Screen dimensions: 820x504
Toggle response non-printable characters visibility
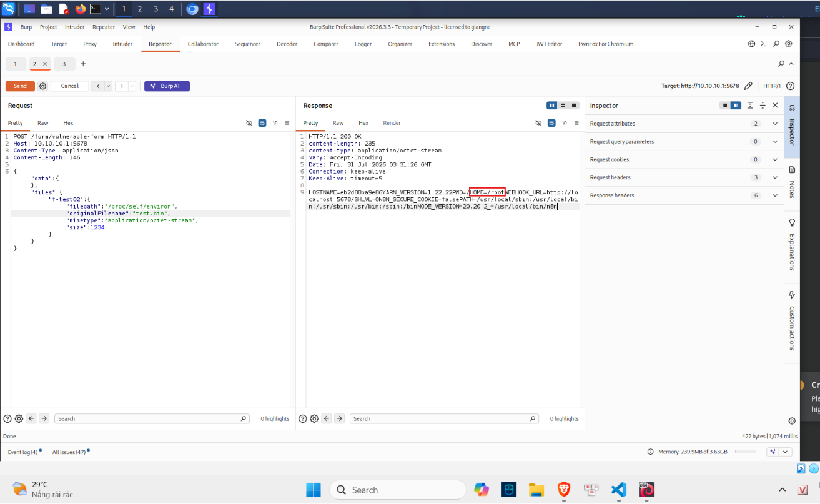[x=538, y=123]
